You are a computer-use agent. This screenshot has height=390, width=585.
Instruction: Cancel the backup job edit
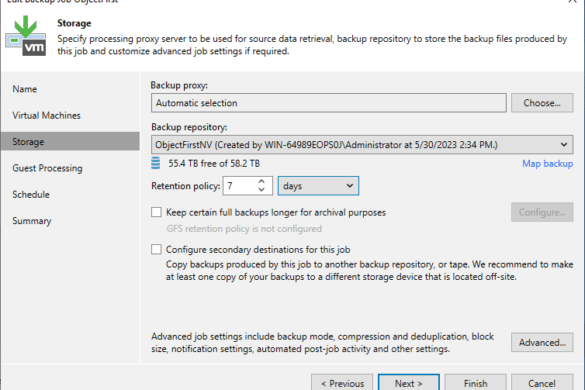542,383
